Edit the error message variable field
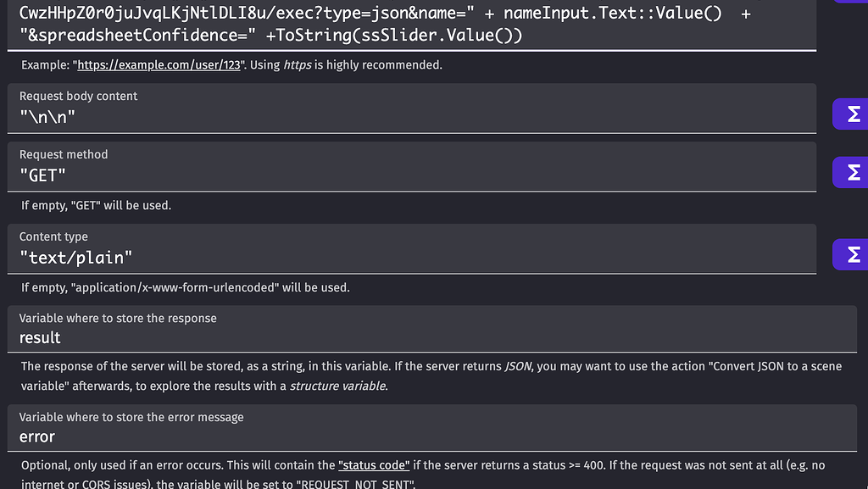The height and width of the screenshot is (489, 868). pyautogui.click(x=339, y=436)
